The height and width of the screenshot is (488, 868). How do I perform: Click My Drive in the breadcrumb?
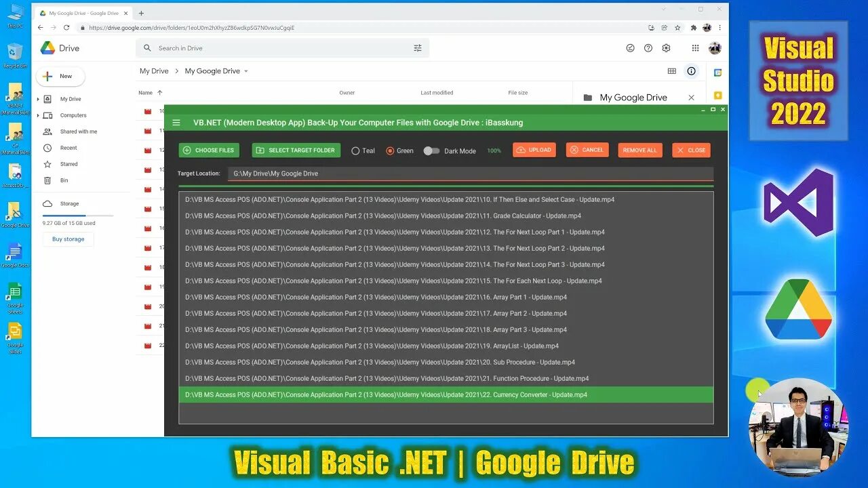154,71
